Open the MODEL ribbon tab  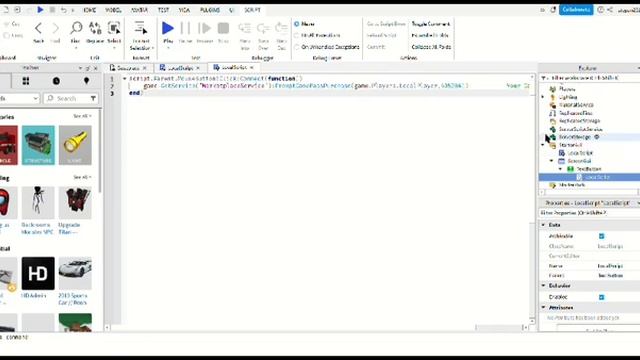pyautogui.click(x=113, y=10)
